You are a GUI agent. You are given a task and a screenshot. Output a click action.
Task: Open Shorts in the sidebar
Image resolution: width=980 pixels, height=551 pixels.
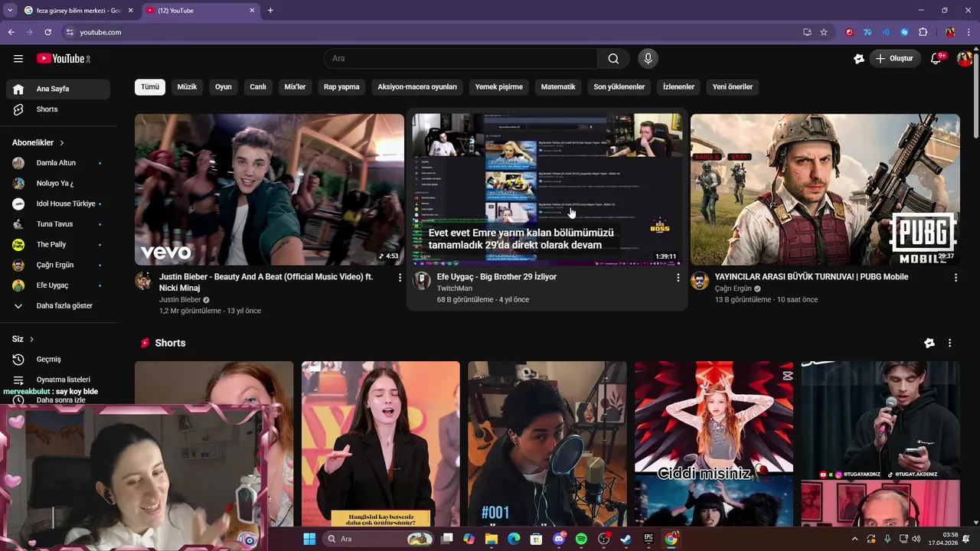[x=58, y=109]
